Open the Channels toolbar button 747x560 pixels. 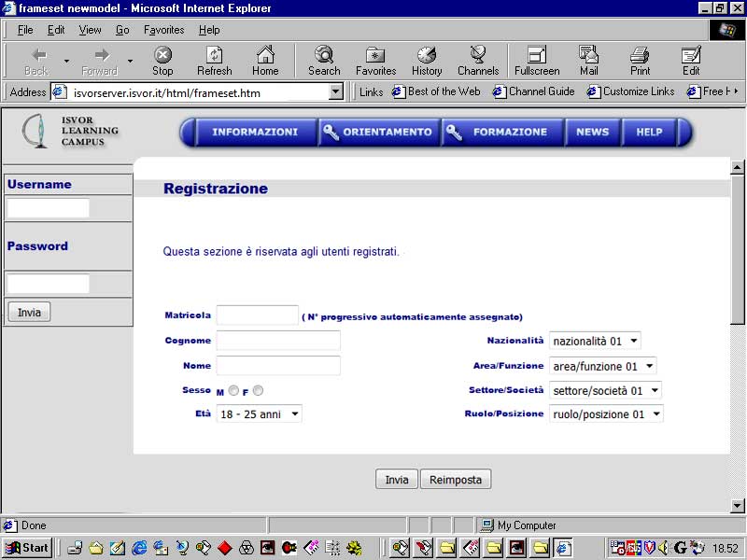point(478,61)
